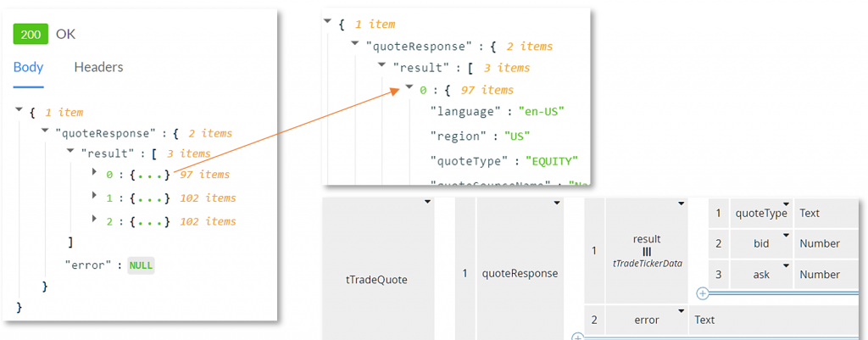Expand item 0 with 97 items in the left tree

click(x=95, y=172)
